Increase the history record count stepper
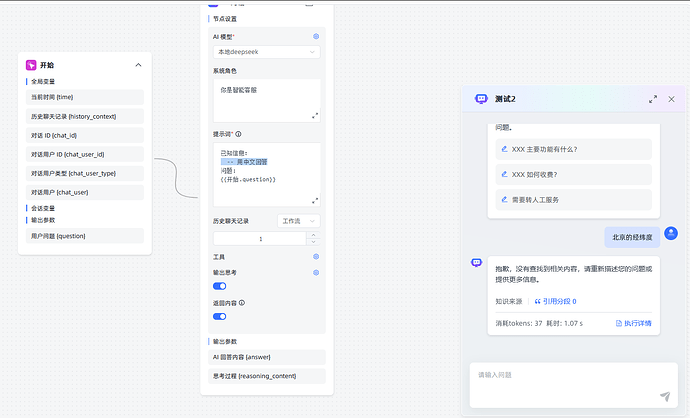Screen dimensions: 690x418 (x=313, y=235)
